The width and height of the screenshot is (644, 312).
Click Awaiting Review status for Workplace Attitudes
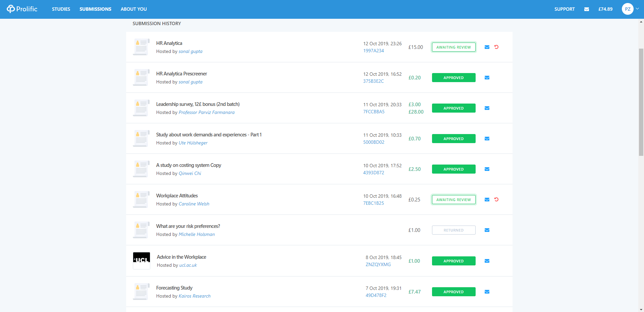tap(453, 200)
